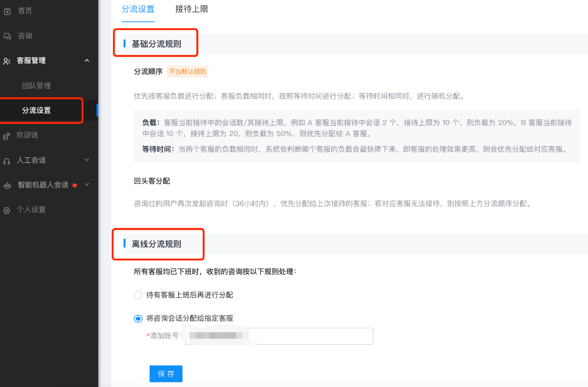The image size is (588, 387).
Task: Select 待有客服上班后再进行分配 option
Action: click(x=138, y=295)
